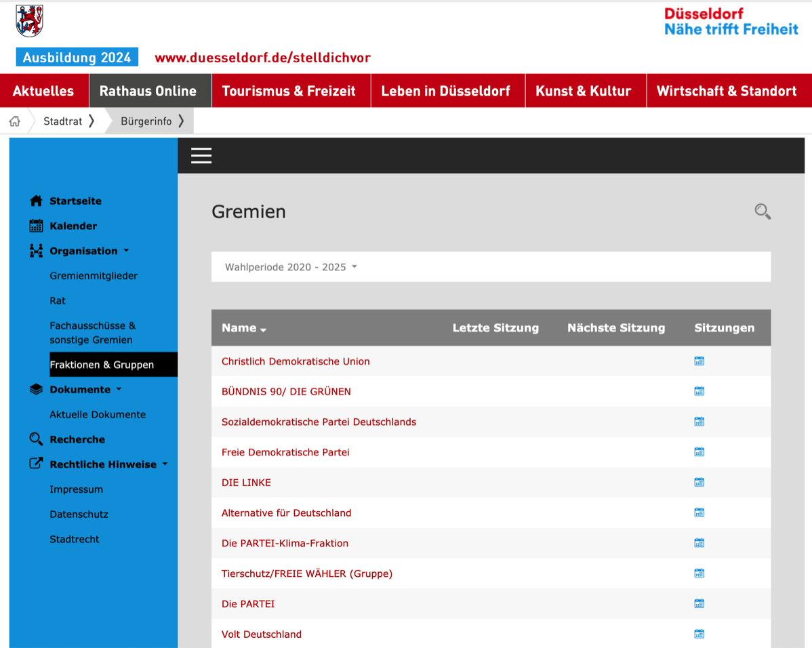Expand the Organisation sidebar section
This screenshot has width=812, height=648.
[x=89, y=251]
